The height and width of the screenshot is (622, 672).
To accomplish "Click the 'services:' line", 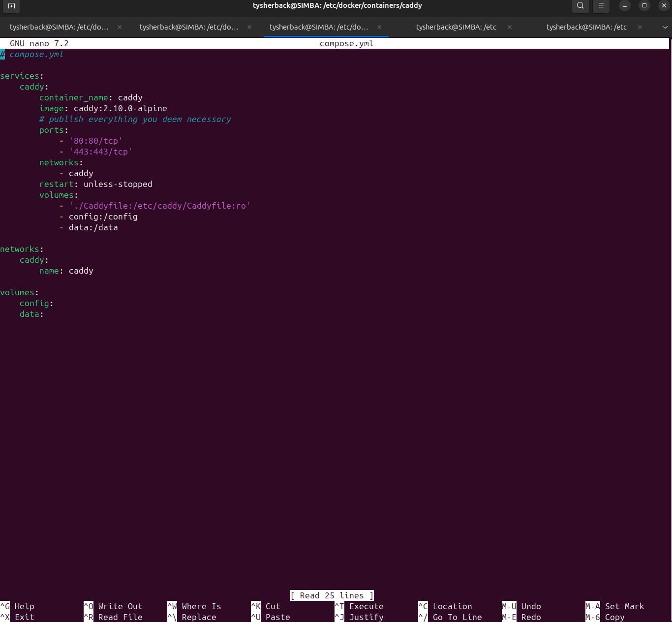I will tap(22, 76).
